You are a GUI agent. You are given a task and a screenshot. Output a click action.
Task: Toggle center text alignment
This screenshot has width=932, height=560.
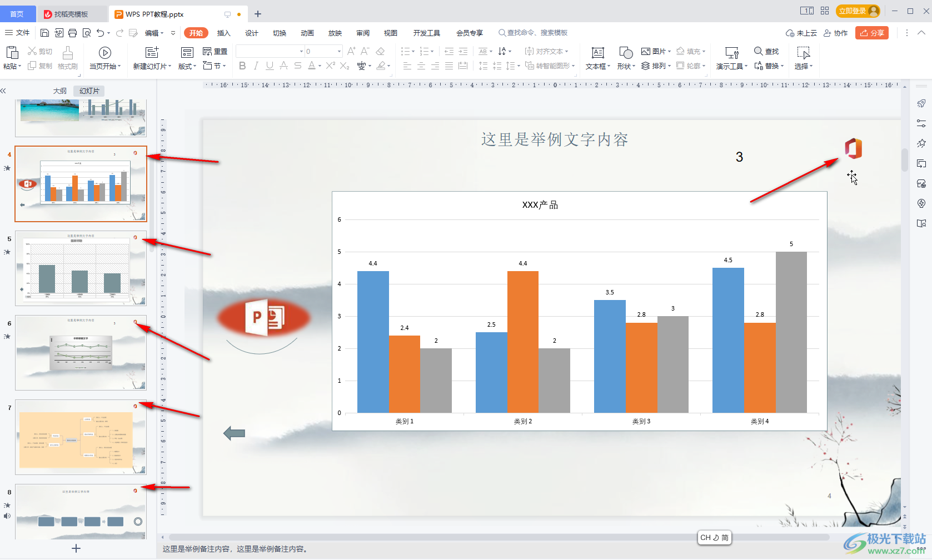click(x=421, y=66)
